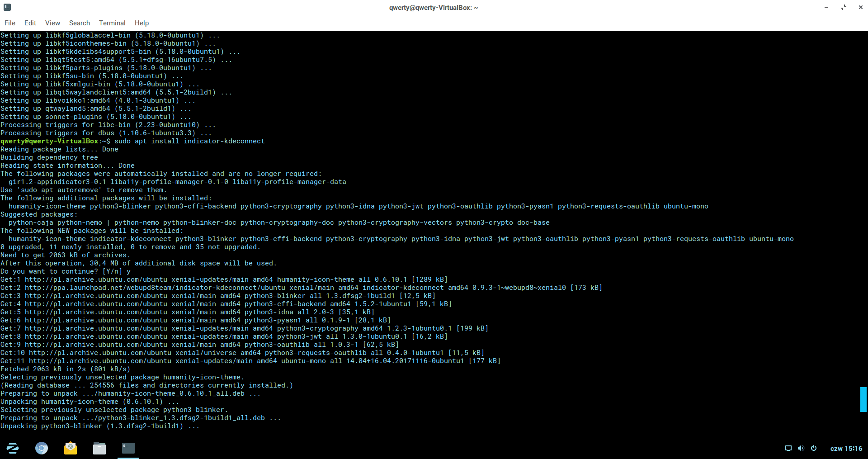Click the 'Processing triggers for libc-bin' line

click(x=108, y=125)
